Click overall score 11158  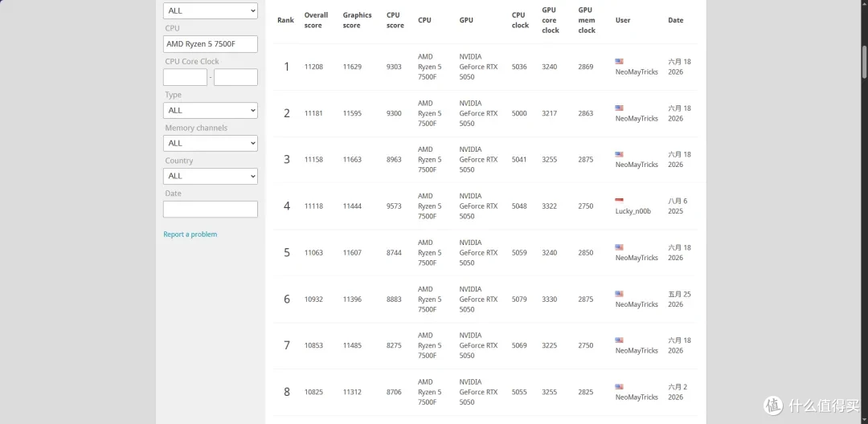[x=313, y=160]
